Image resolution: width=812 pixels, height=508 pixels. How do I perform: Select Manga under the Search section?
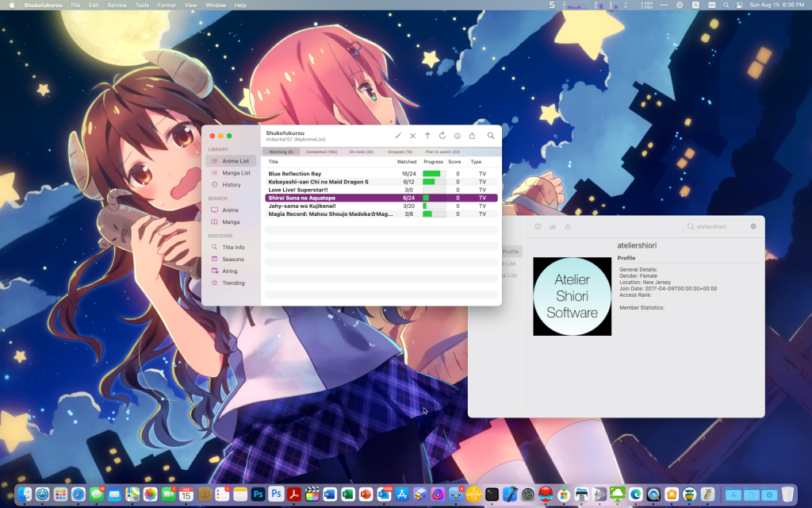231,222
